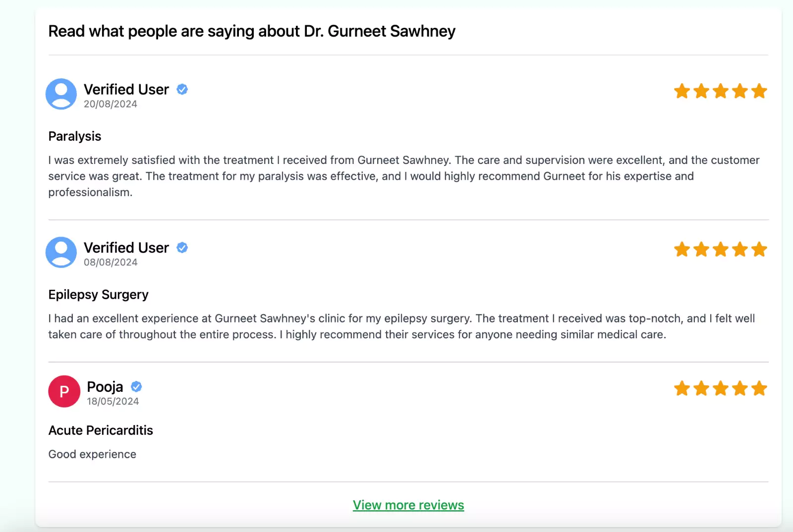
Task: Click the 08/08/2024 reviewer's profile avatar
Action: [x=61, y=252]
